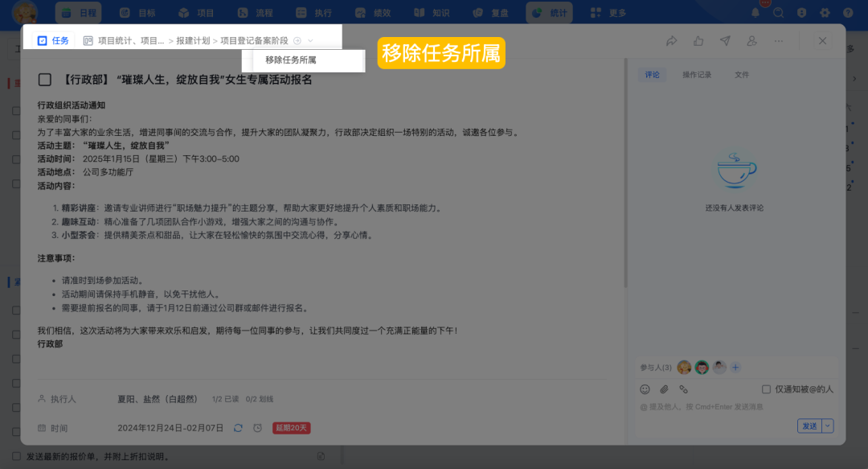Click the refresh icon next to the task dates
This screenshot has height=469, width=868.
click(x=238, y=428)
